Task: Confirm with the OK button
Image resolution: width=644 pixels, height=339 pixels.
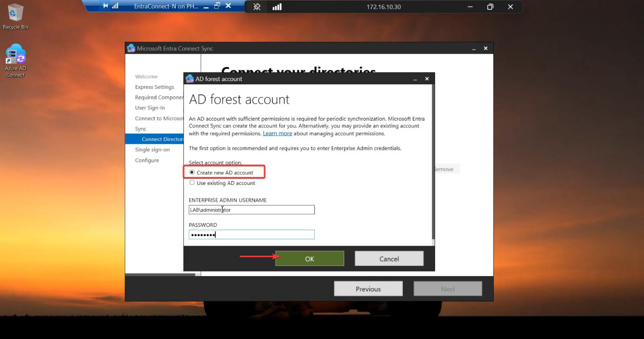Action: pos(310,259)
